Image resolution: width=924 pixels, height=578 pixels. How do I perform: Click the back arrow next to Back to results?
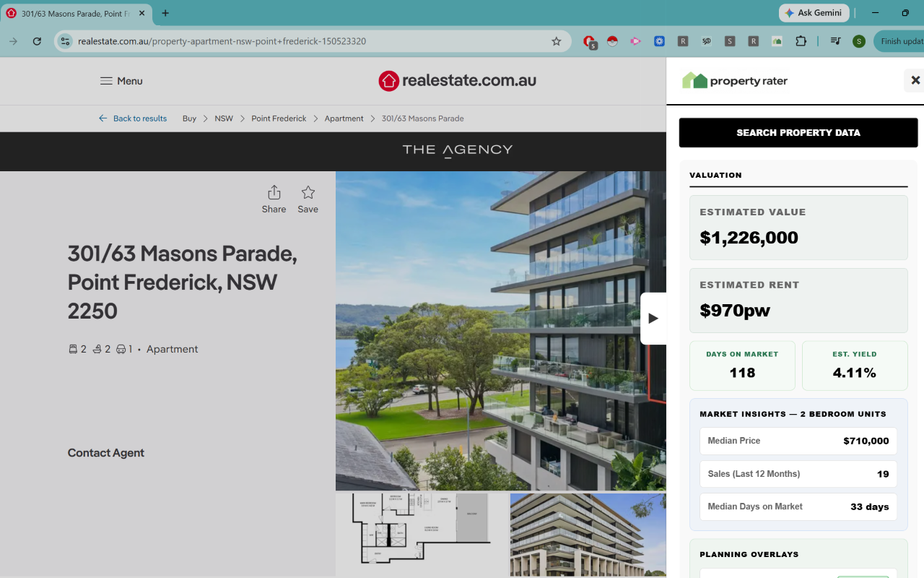coord(103,118)
